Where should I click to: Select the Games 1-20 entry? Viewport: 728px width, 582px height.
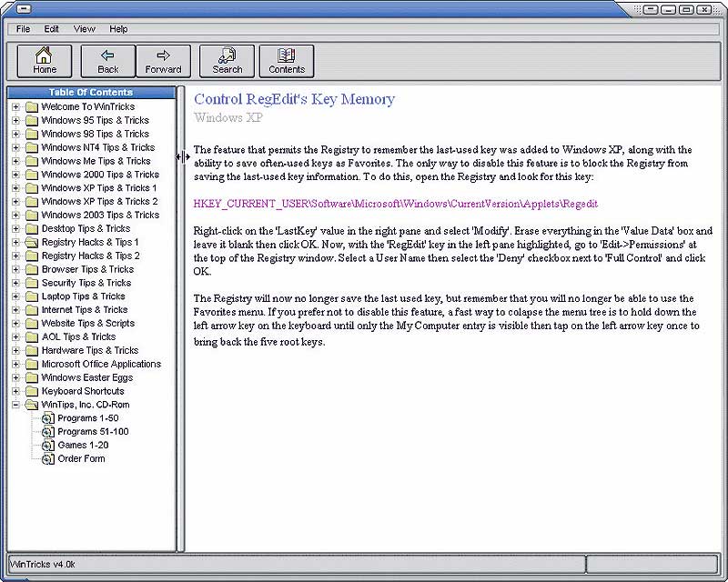coord(83,445)
